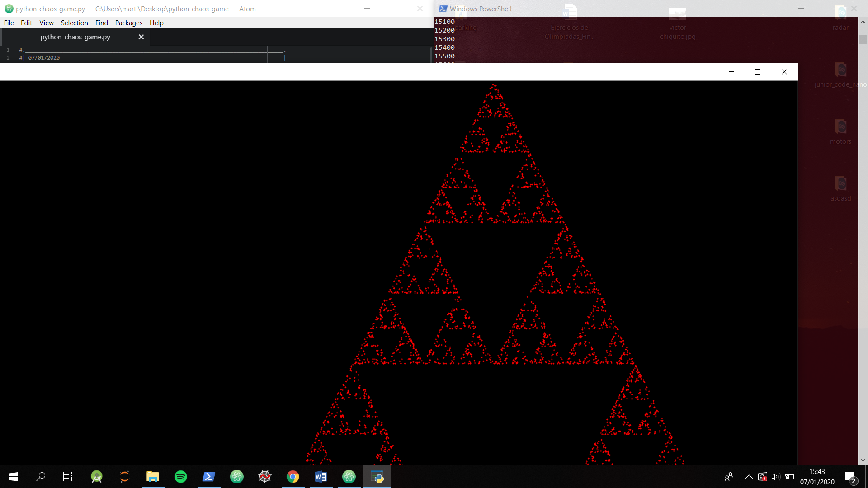The height and width of the screenshot is (488, 868).
Task: Open Task View
Action: 68,477
